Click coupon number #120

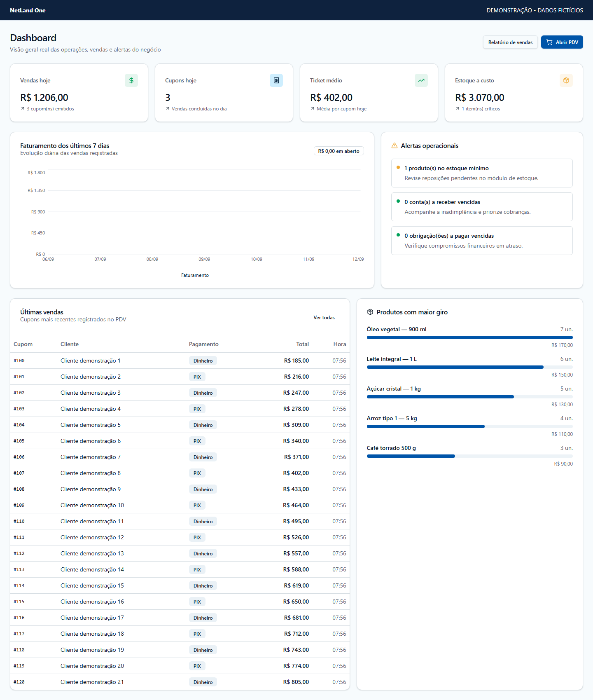[x=19, y=682]
